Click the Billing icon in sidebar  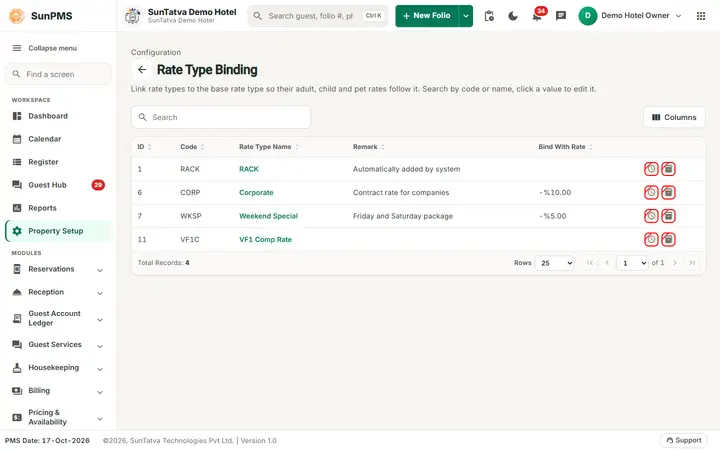point(17,391)
